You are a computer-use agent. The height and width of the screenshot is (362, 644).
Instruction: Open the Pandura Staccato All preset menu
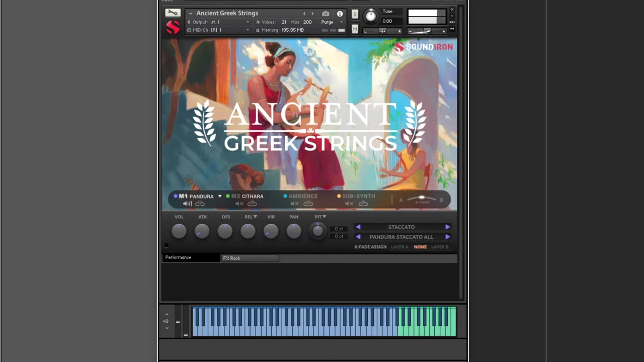pos(401,237)
